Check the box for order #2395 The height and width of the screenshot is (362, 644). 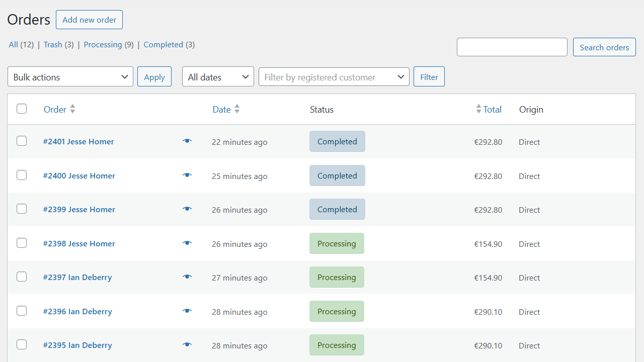click(x=22, y=344)
